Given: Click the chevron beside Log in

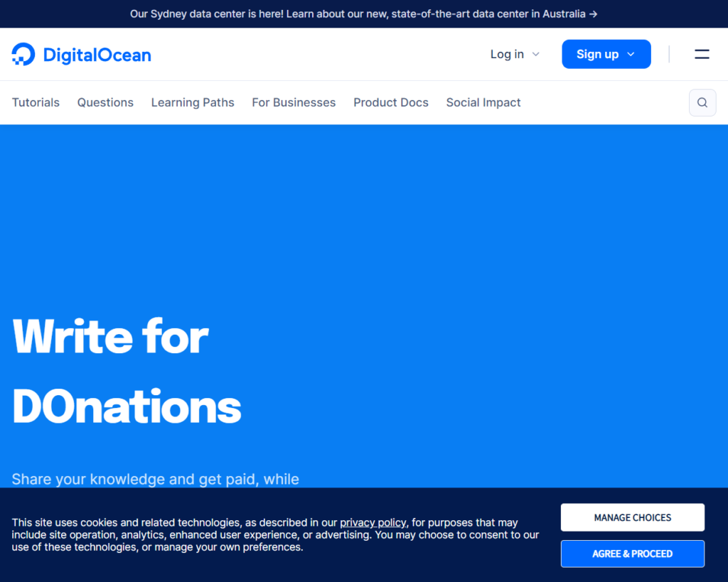Looking at the screenshot, I should click(536, 55).
